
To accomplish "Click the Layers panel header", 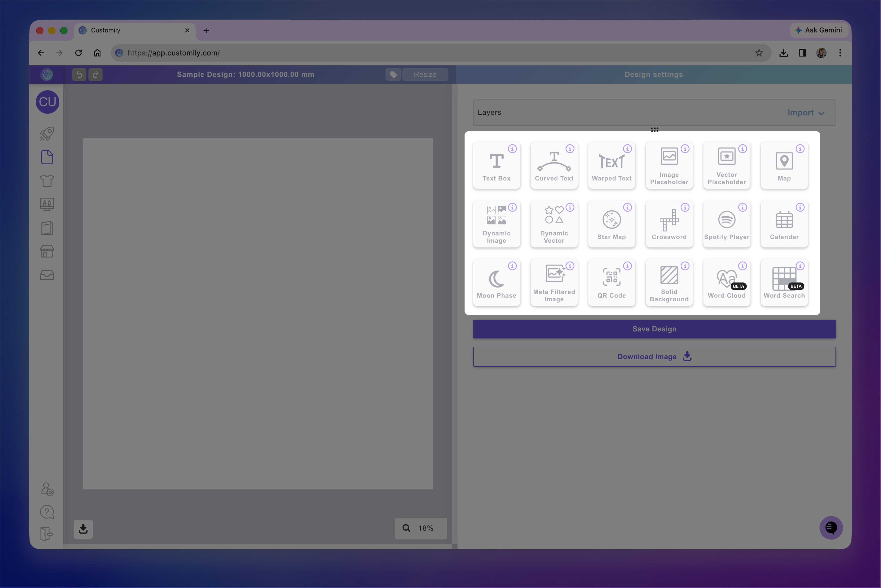I will [654, 112].
